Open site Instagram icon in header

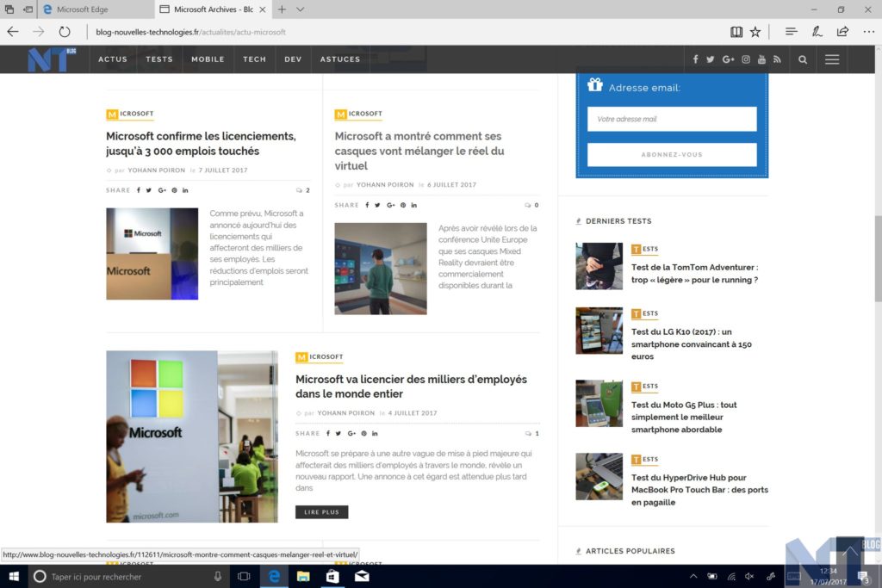point(746,59)
